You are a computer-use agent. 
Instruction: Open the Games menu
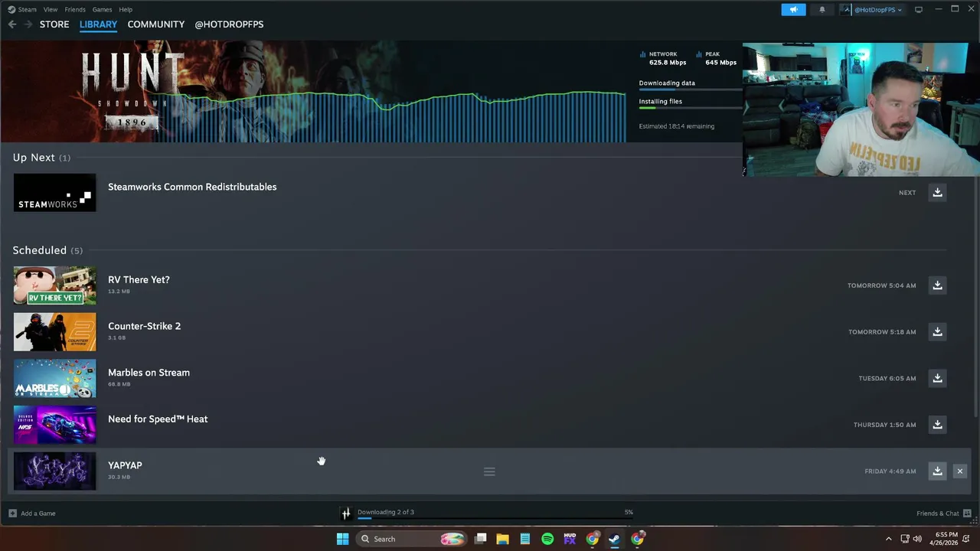(102, 9)
